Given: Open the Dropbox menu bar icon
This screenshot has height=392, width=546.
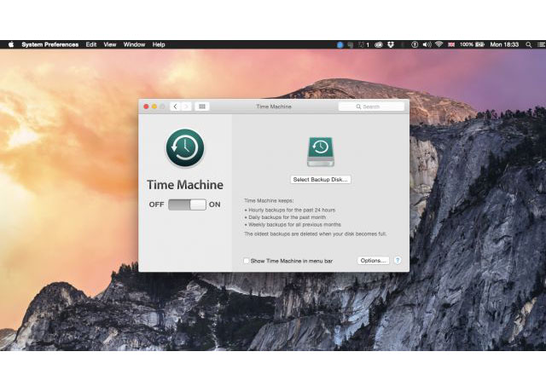Looking at the screenshot, I should [391, 44].
